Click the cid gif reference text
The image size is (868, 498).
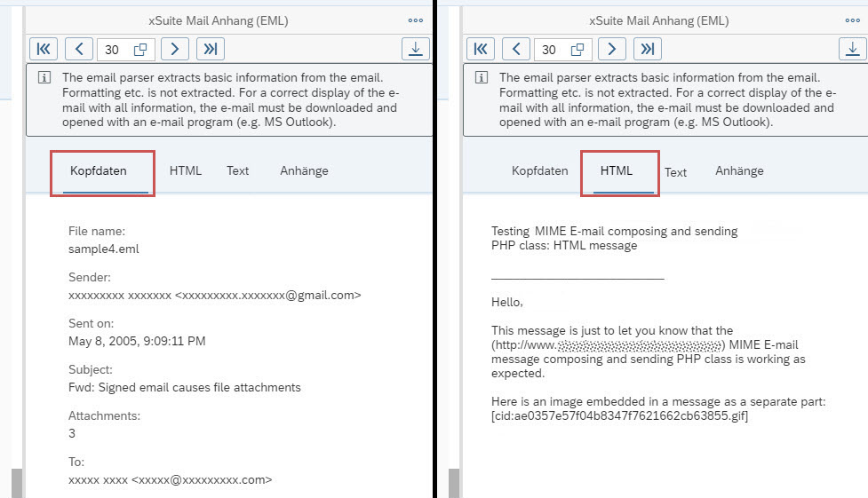coord(619,416)
